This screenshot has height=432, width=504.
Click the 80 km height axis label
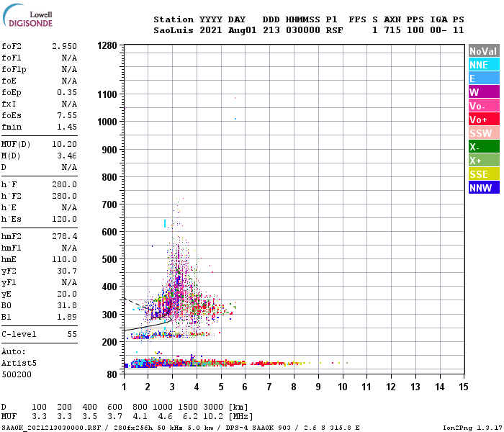[112, 374]
